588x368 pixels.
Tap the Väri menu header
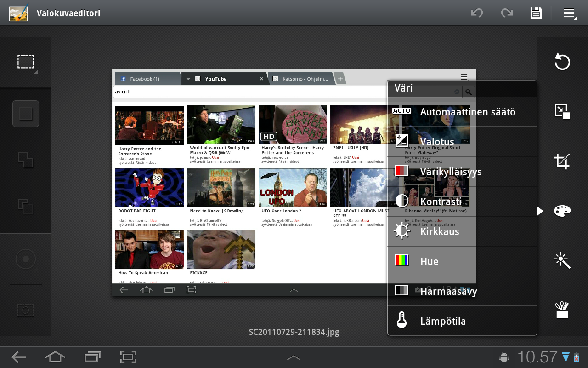click(x=462, y=88)
